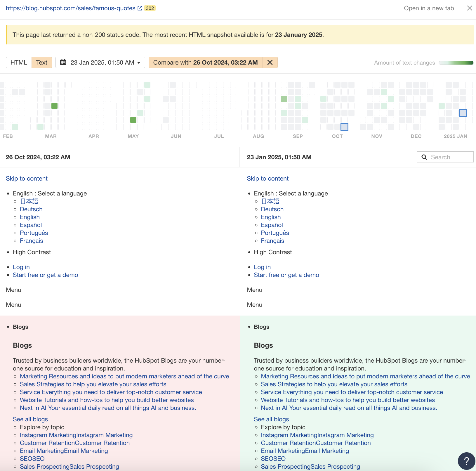Click See all blogs in left pane
Image resolution: width=476 pixels, height=471 pixels.
pyautogui.click(x=30, y=419)
